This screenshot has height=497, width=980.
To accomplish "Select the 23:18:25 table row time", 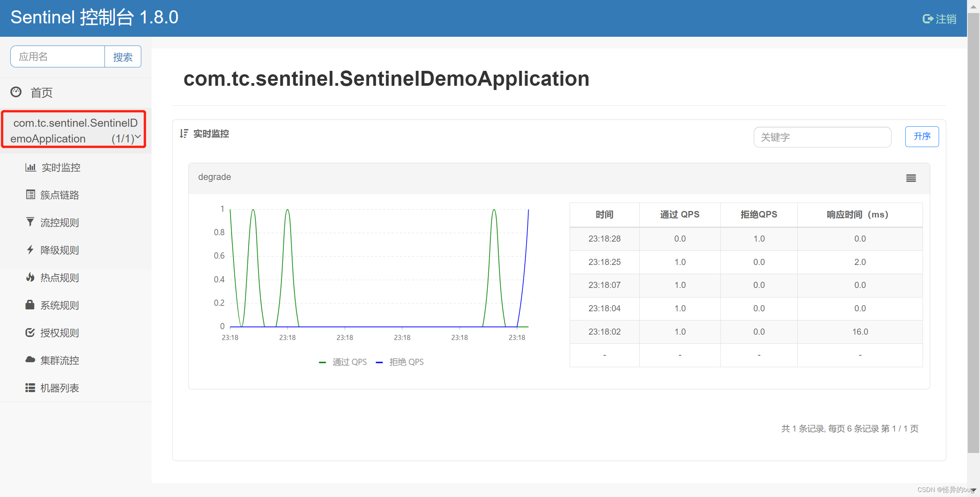I will (604, 262).
